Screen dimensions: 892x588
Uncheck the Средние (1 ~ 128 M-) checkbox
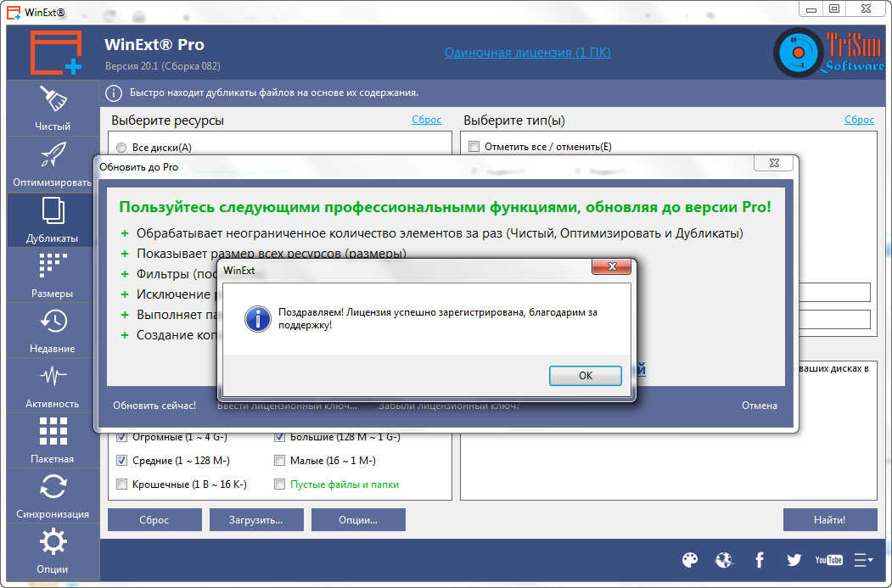click(121, 461)
